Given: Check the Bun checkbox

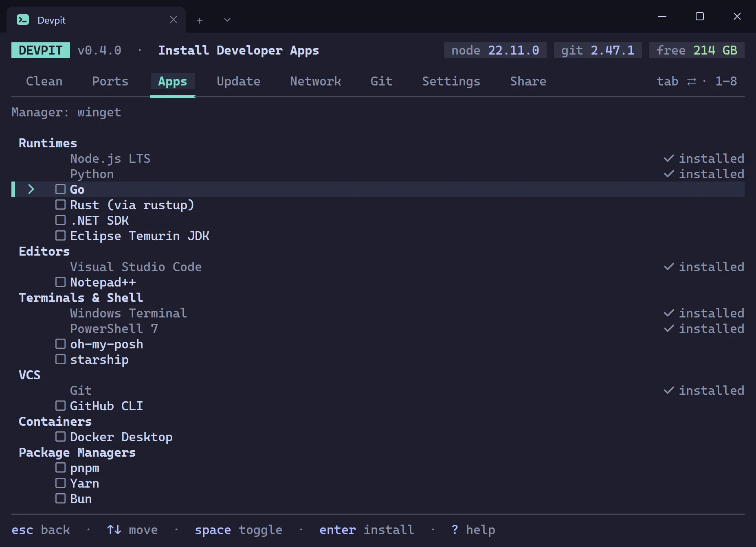Looking at the screenshot, I should pyautogui.click(x=60, y=499).
